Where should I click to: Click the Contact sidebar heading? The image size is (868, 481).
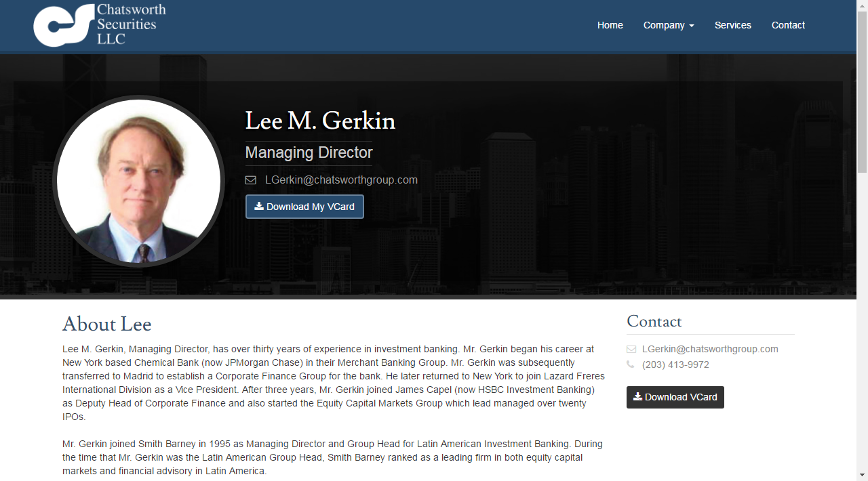(654, 321)
